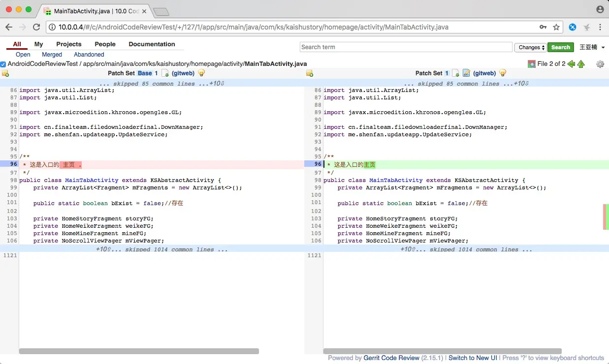The height and width of the screenshot is (364, 609).
Task: Click the lightbulb icon in right Patch Set header
Action: coord(502,73)
